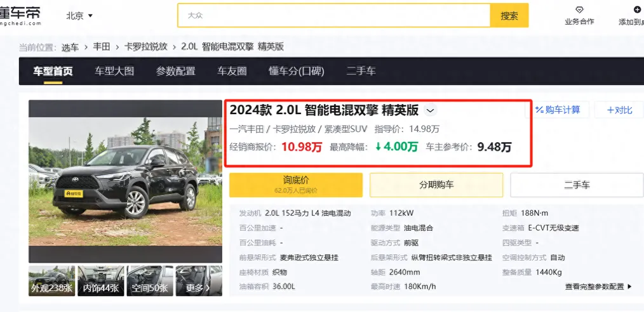Click the 二手车 button beside 分期购车
This screenshot has width=644, height=312.
(x=577, y=185)
